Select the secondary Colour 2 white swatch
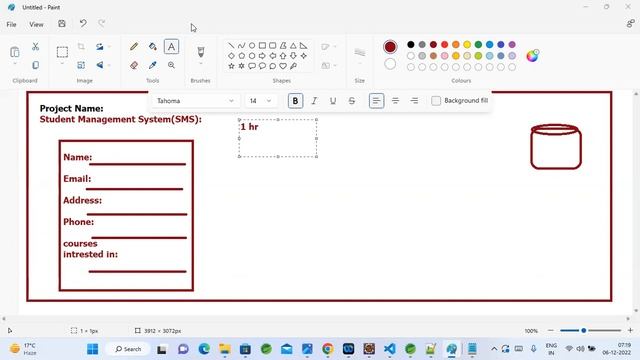640x360 pixels. point(390,64)
